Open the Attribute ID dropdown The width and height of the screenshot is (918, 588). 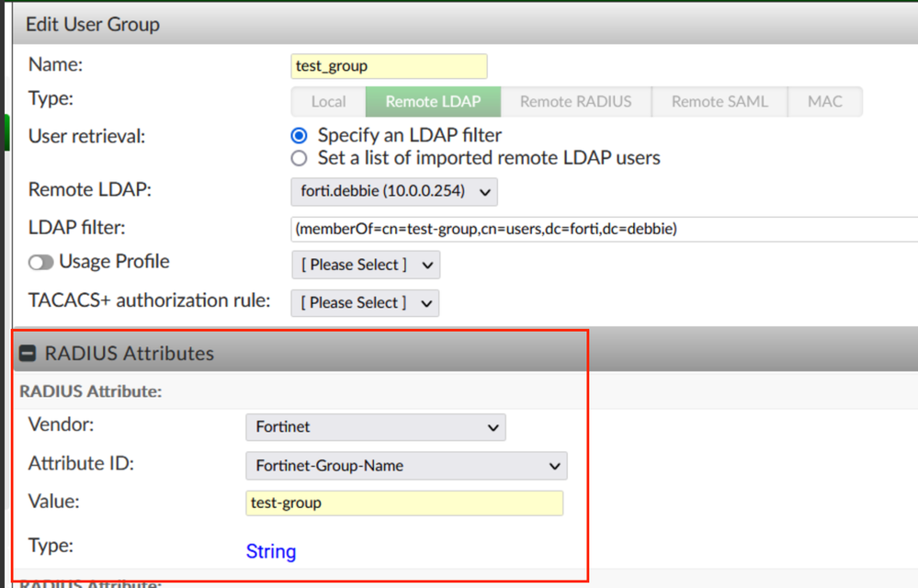tap(406, 466)
